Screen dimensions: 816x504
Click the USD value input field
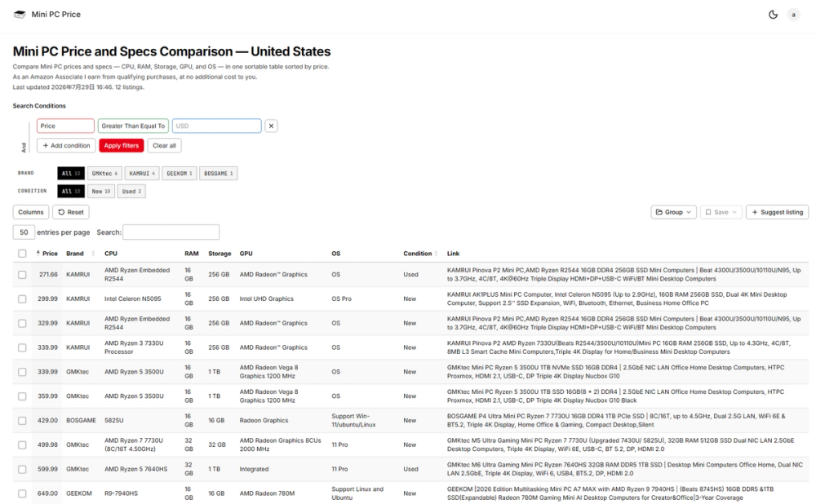(217, 126)
